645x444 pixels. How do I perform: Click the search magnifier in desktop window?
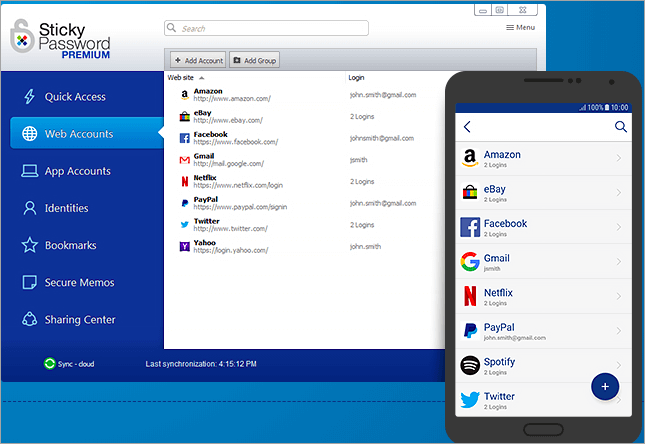tap(172, 28)
